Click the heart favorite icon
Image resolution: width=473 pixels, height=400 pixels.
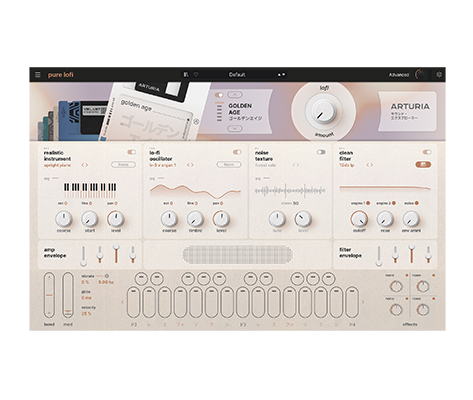click(x=196, y=75)
